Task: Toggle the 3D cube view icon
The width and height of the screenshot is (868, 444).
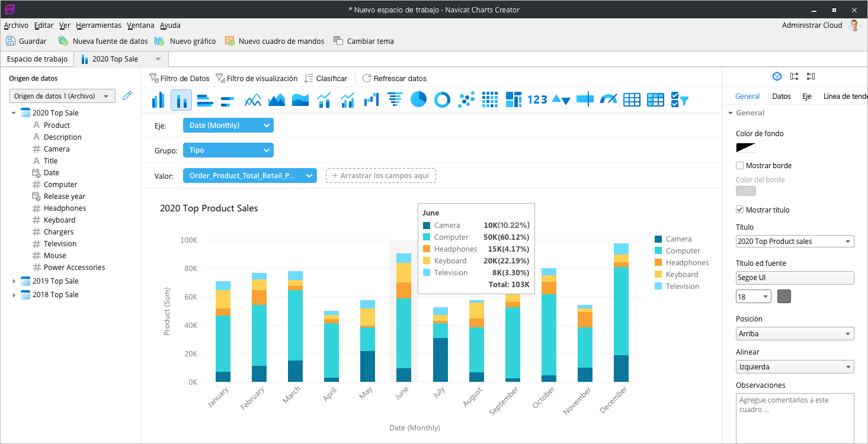Action: 777,76
